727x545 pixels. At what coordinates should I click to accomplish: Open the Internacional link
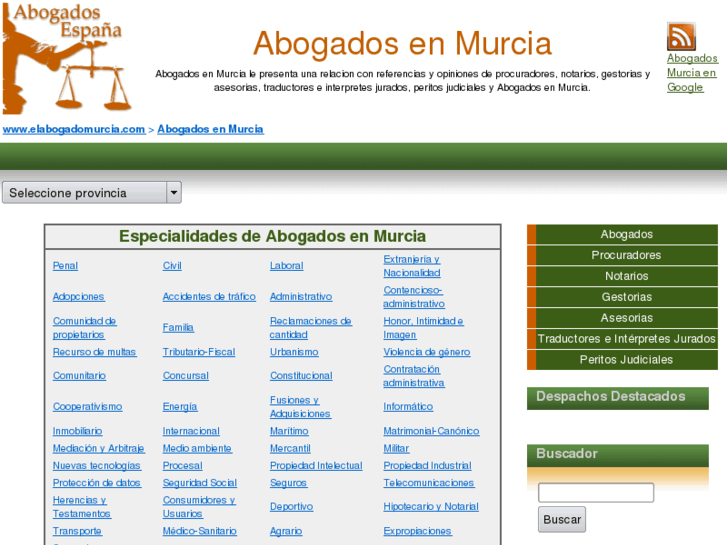[x=191, y=431]
